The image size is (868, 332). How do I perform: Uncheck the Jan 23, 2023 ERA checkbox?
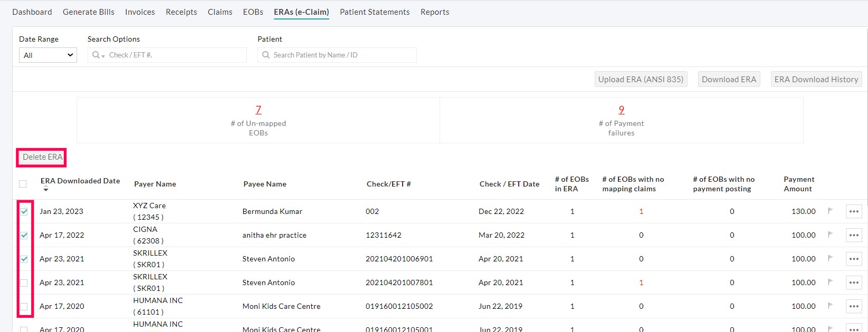point(24,211)
